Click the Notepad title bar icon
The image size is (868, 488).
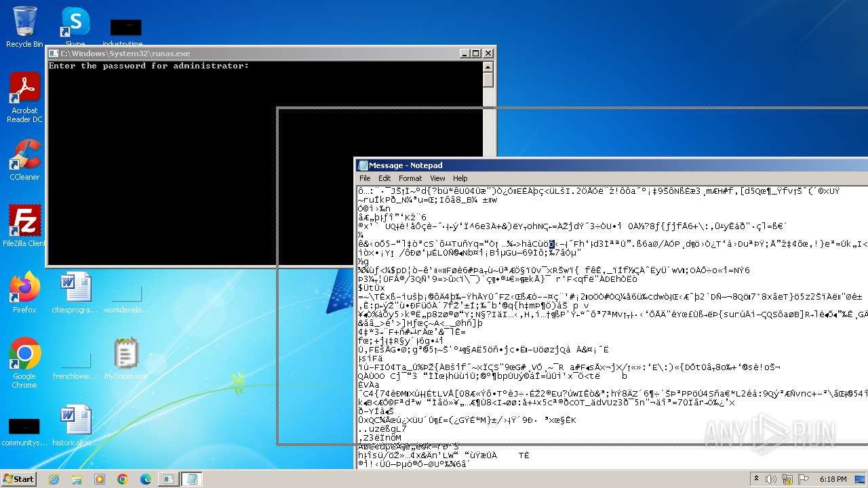pyautogui.click(x=363, y=165)
